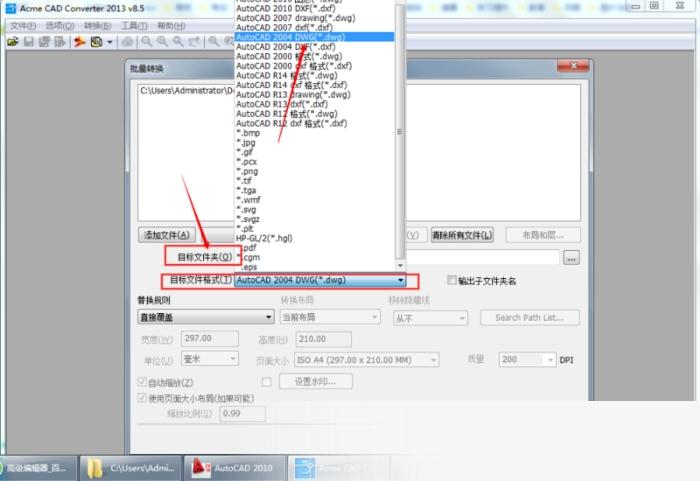Click the grayed printer toolbar icon
Viewport: 700px width, 481px height.
click(x=128, y=42)
